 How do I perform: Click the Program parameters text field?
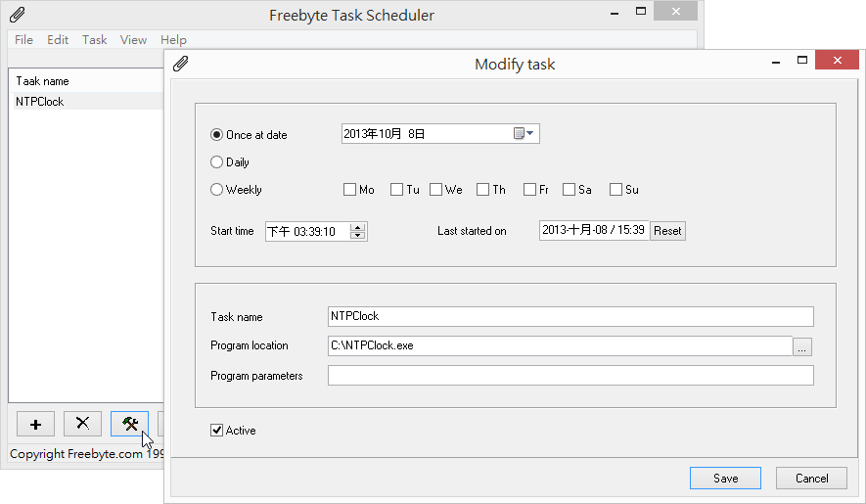coord(570,376)
